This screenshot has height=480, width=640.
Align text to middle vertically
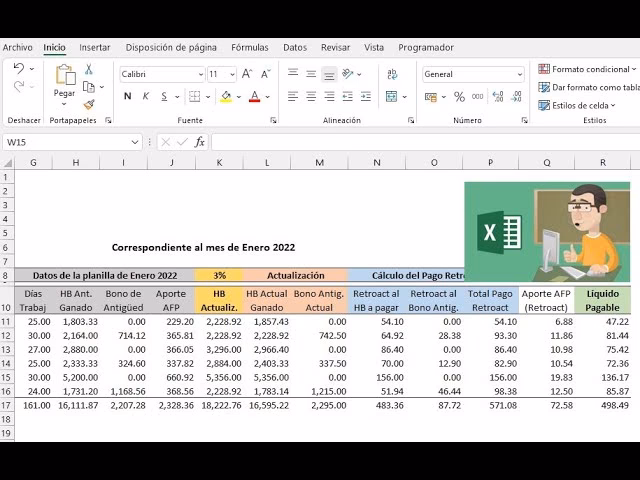[x=311, y=74]
